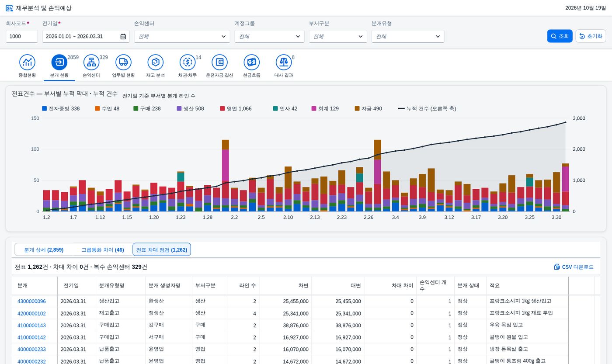Open the 업무별 현황 truck icon
The height and width of the screenshot is (364, 612).
[123, 62]
